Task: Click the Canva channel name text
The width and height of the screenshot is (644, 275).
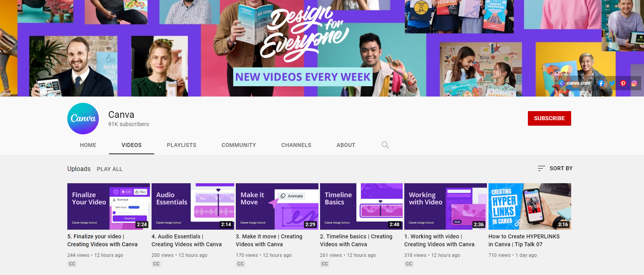Action: (x=121, y=115)
